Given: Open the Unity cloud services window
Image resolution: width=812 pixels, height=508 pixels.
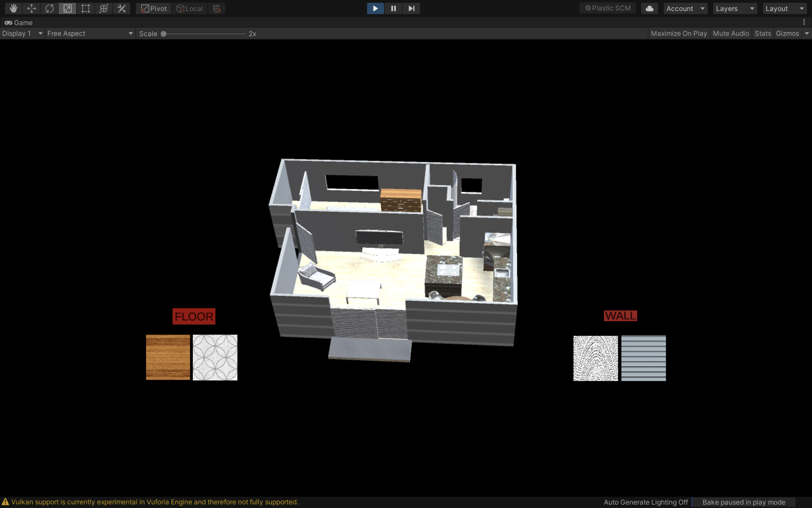Looking at the screenshot, I should click(x=649, y=8).
